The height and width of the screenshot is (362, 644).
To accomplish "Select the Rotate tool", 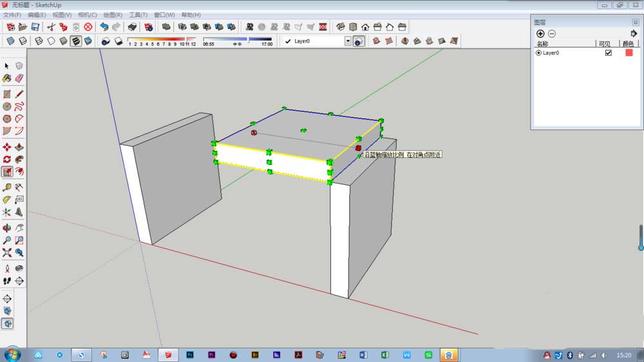I will point(7,160).
